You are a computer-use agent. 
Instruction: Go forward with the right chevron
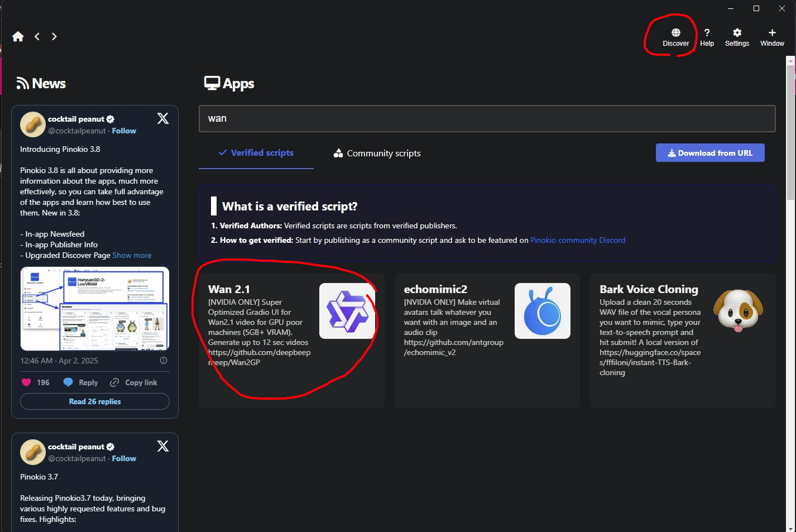point(54,37)
